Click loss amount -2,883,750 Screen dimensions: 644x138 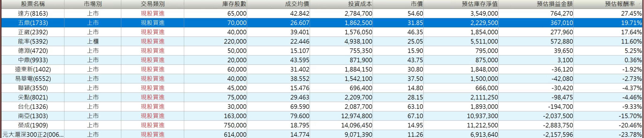[558, 125]
